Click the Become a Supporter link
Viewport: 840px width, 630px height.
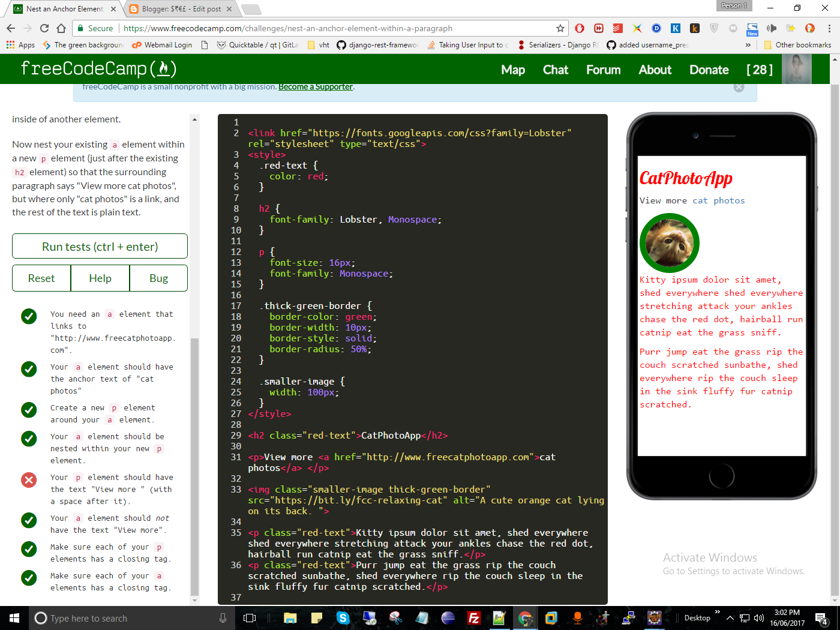314,86
